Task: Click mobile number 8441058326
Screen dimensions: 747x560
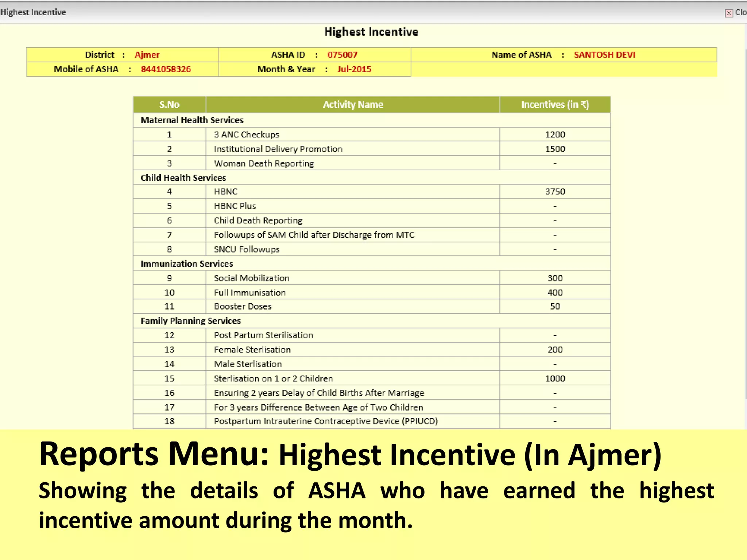Action: pyautogui.click(x=166, y=69)
